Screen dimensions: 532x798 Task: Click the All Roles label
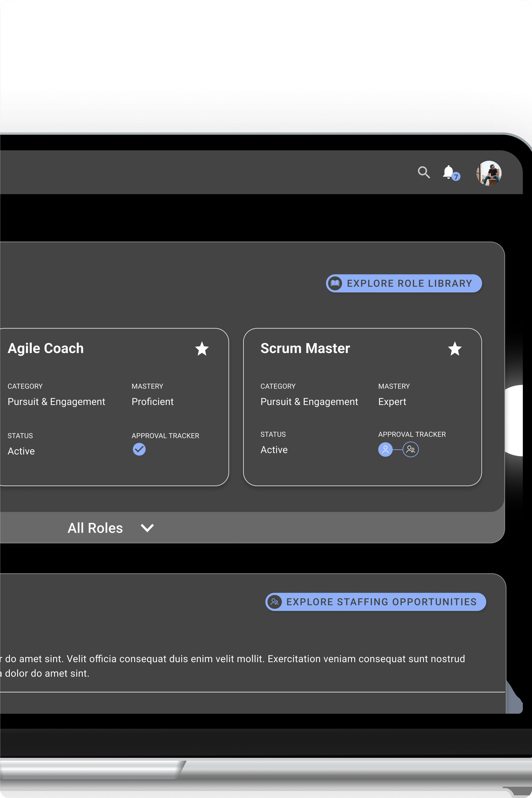[x=95, y=528]
